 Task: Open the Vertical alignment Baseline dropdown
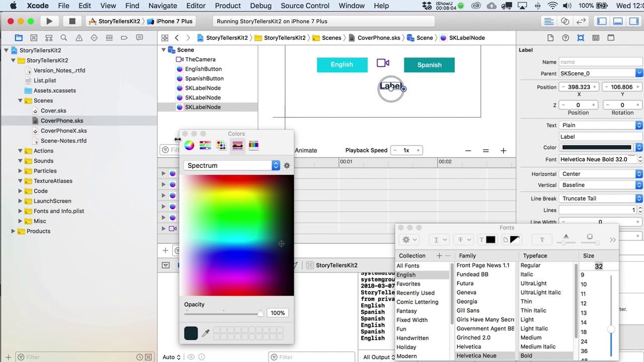tap(601, 185)
